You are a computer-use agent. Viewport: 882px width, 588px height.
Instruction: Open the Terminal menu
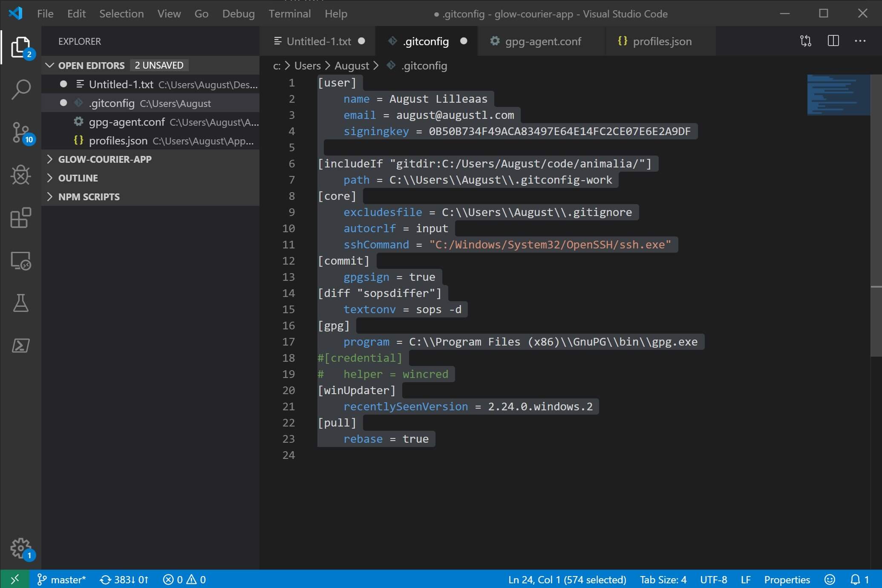pos(290,14)
